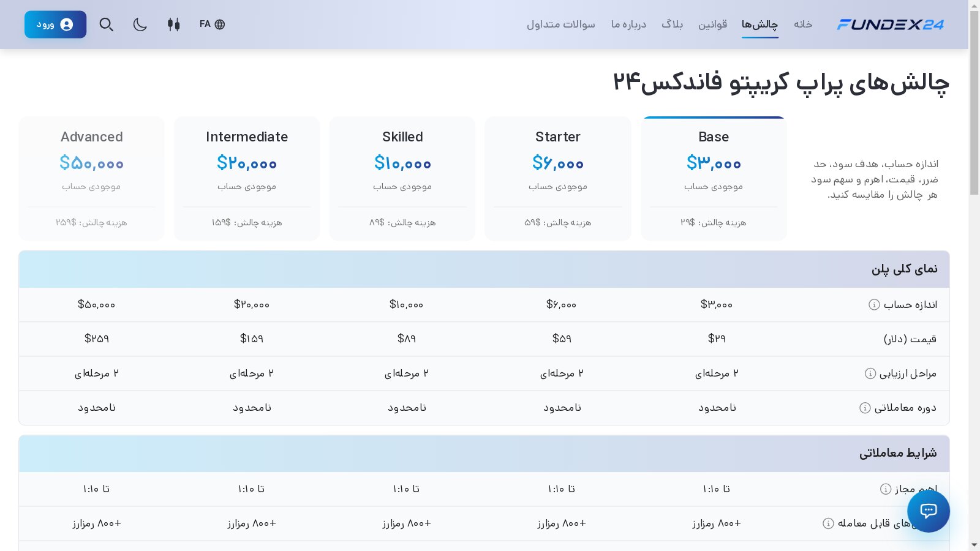Select the Base $3,000 plan card
The width and height of the screenshot is (980, 551).
point(714,178)
